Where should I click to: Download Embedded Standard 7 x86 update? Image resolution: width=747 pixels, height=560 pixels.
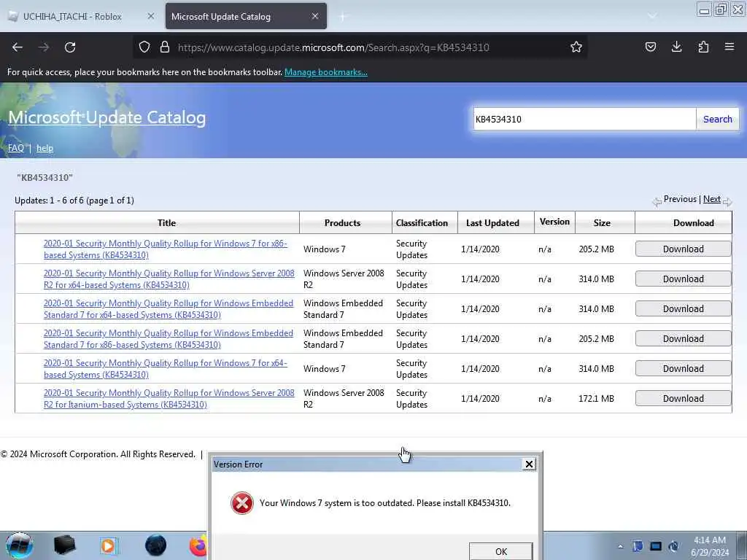(683, 339)
